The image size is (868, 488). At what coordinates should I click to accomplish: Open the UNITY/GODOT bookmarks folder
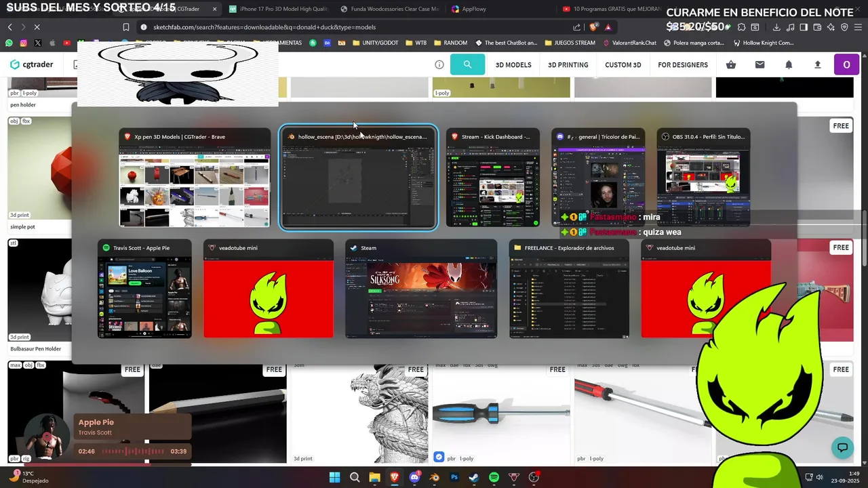pos(375,43)
